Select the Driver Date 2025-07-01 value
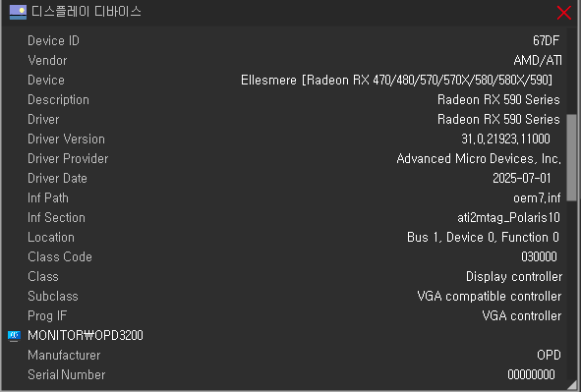 pos(522,178)
